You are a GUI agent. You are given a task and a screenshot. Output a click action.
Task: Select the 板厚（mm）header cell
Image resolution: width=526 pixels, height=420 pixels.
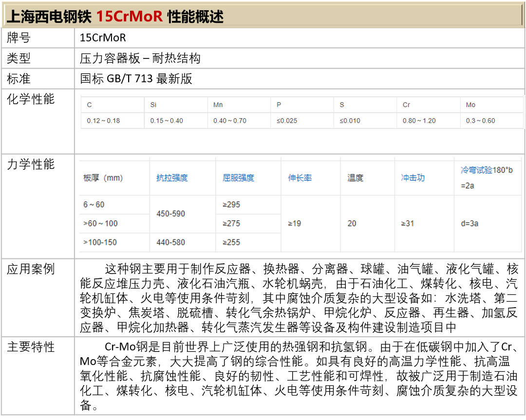[103, 178]
